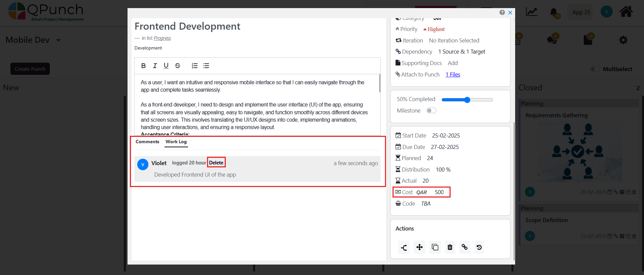Edit the Cost value 500

(439, 192)
